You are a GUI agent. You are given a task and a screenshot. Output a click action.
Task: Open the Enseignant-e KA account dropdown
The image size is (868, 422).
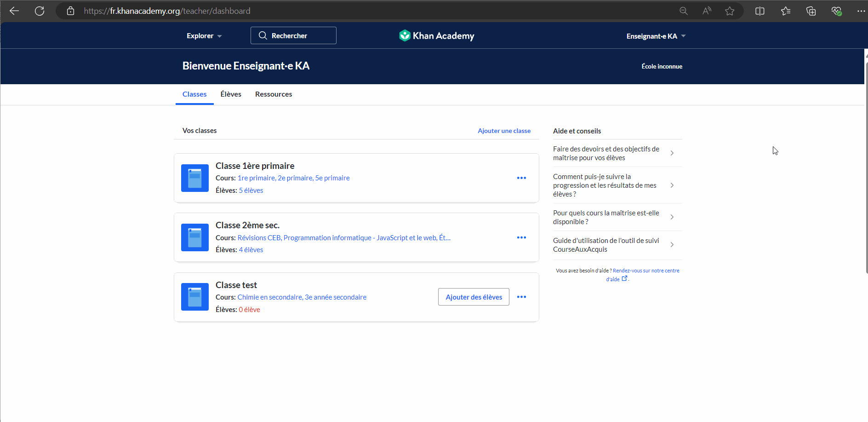(656, 36)
